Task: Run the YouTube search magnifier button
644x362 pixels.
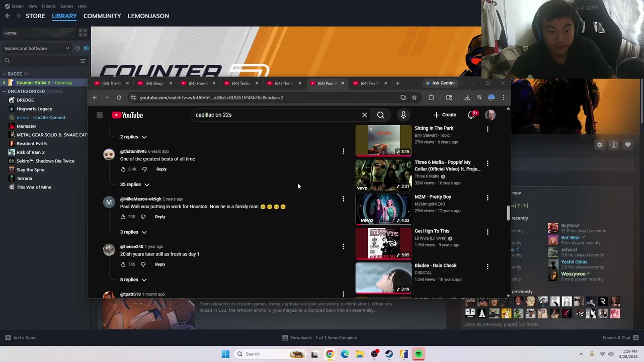Action: coord(381,115)
